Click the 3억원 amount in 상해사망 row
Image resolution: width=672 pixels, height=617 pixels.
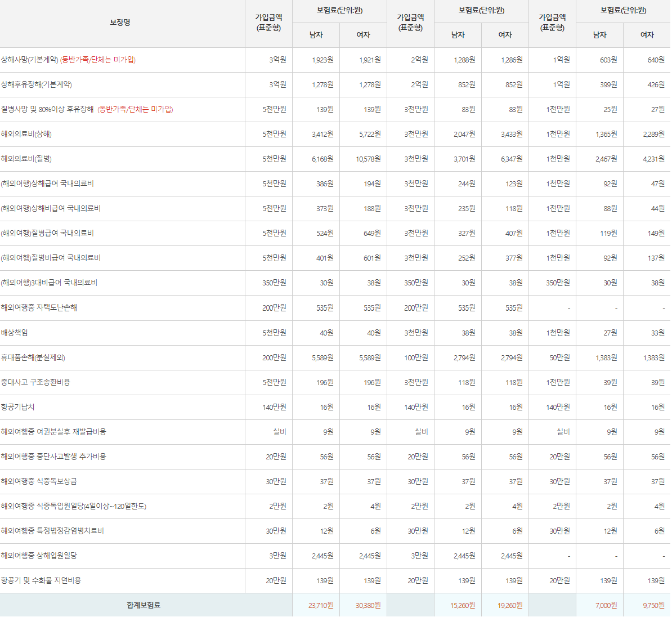(x=277, y=60)
